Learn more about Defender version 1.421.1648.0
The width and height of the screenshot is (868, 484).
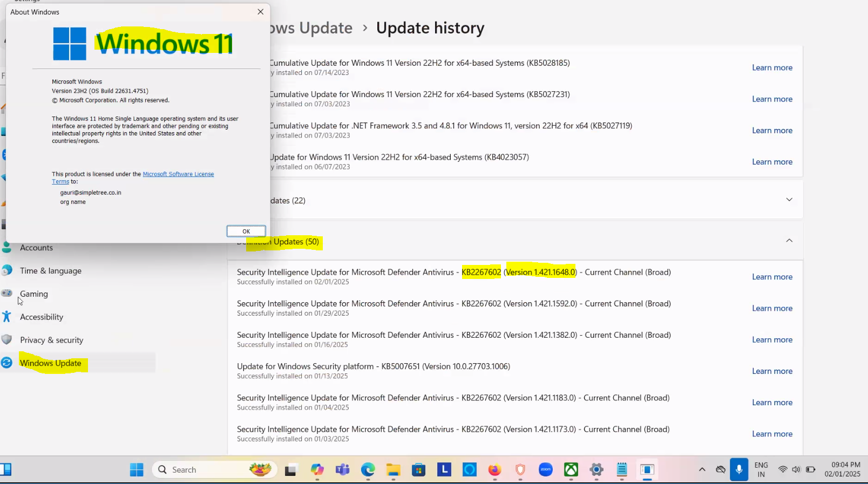pos(772,277)
